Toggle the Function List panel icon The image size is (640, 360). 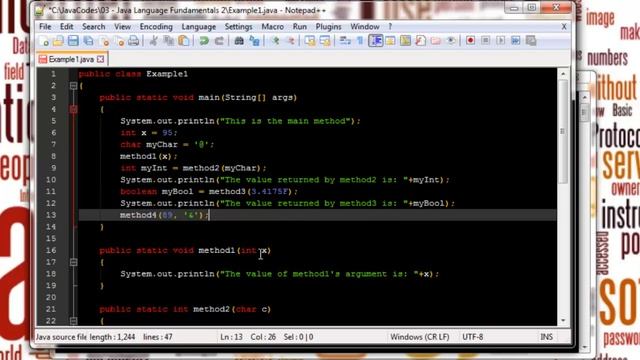coord(420,41)
